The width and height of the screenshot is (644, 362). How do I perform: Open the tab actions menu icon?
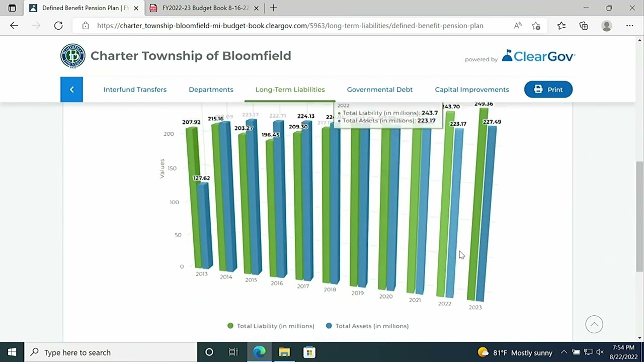point(12,8)
